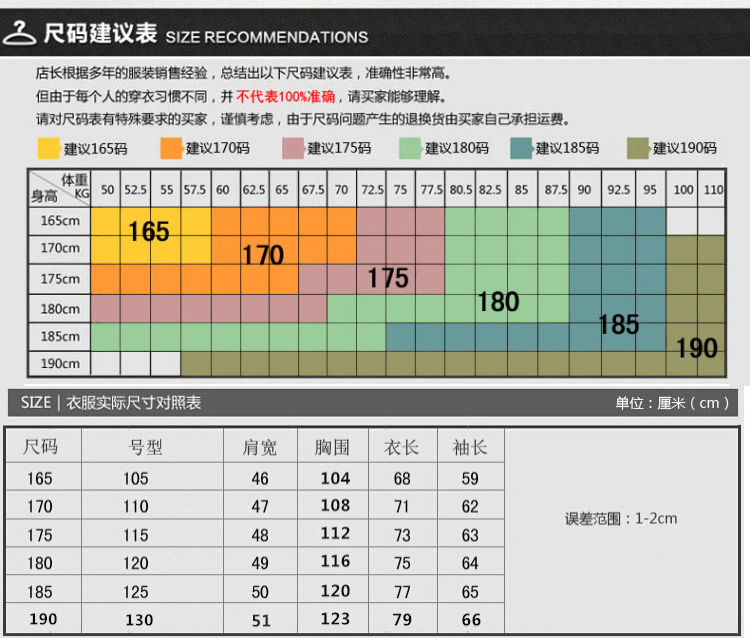750x638 pixels.
Task: Select the 190cm height row header
Action: click(60, 364)
